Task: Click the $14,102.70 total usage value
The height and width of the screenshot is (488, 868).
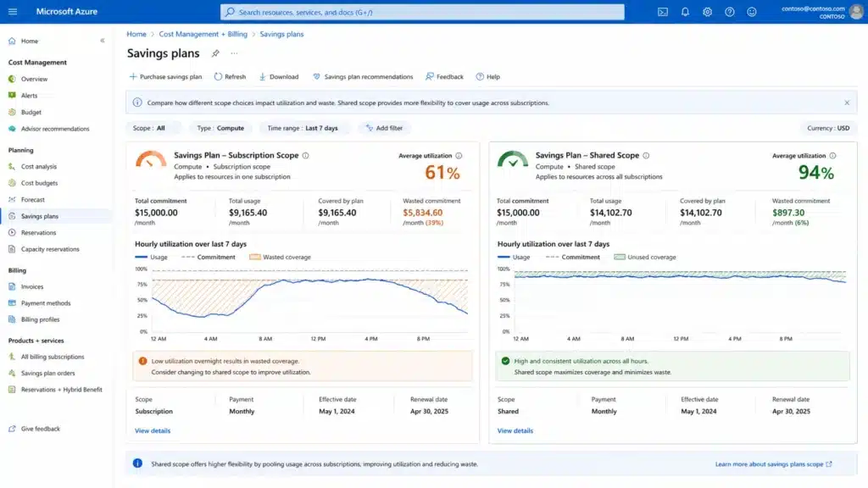Action: pyautogui.click(x=610, y=213)
